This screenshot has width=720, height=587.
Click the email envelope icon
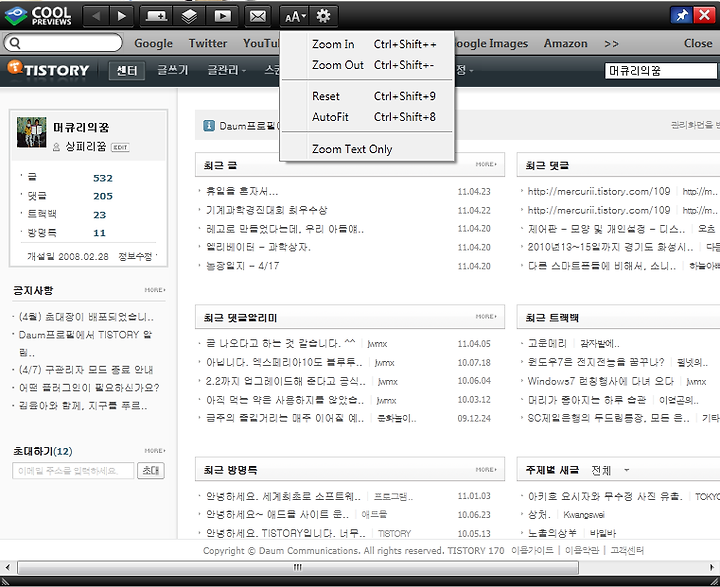[x=258, y=17]
